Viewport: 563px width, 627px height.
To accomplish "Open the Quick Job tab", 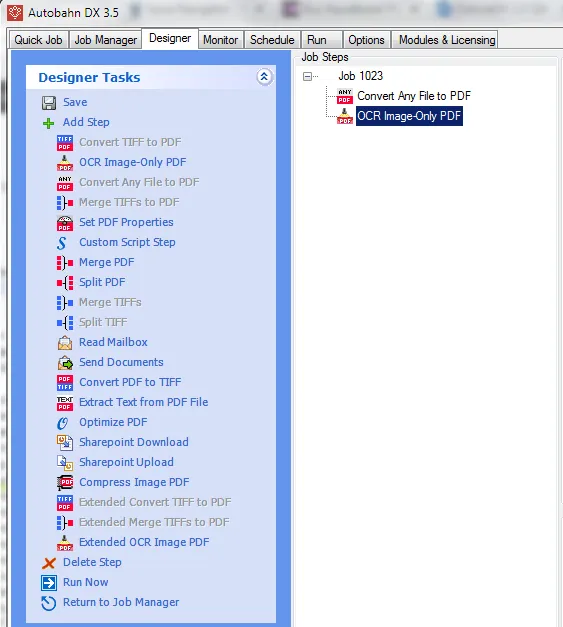I will [x=38, y=40].
